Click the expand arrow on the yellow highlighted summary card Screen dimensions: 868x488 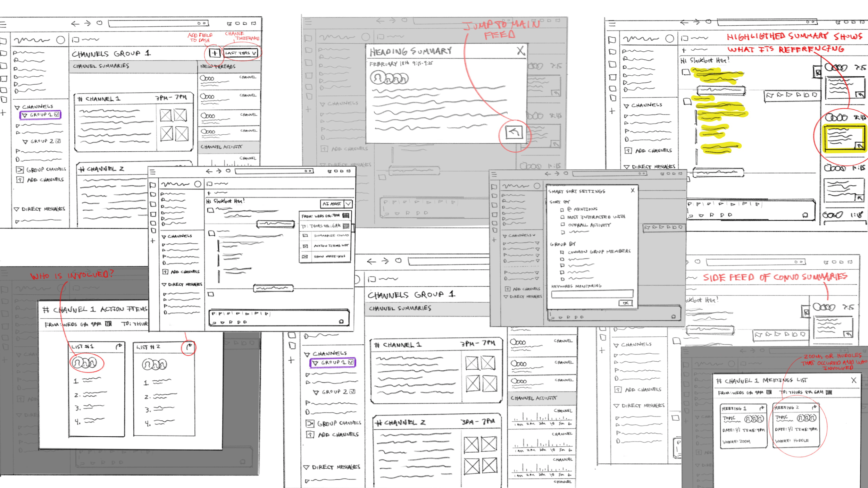pyautogui.click(x=860, y=146)
